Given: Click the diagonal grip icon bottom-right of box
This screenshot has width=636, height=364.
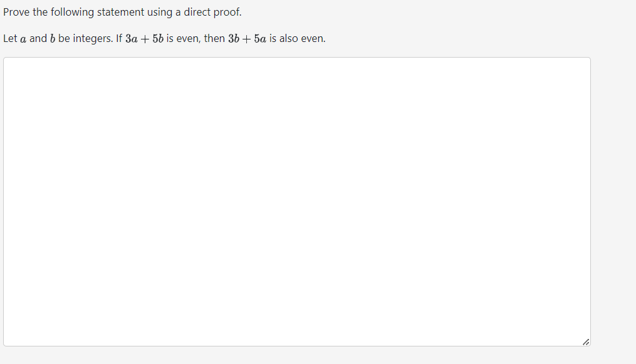Looking at the screenshot, I should pyautogui.click(x=585, y=341).
